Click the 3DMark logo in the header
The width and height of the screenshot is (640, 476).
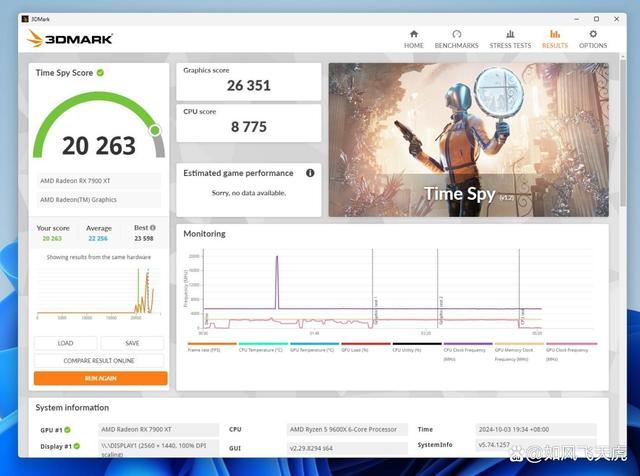coord(70,39)
